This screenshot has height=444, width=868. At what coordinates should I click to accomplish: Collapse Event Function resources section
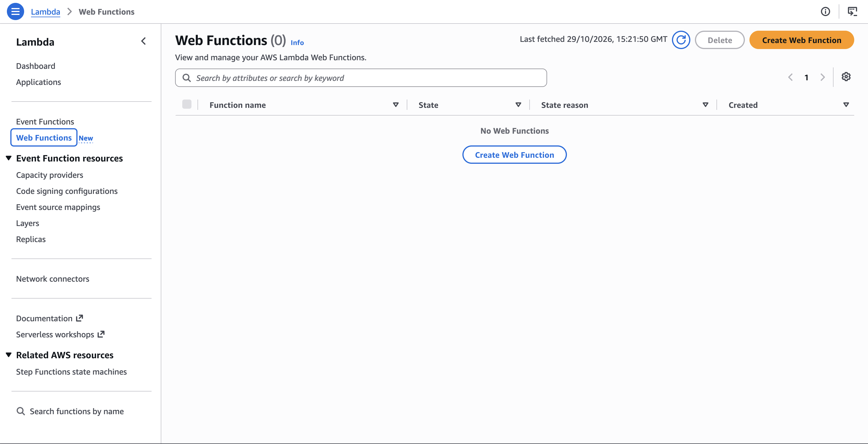coord(9,158)
